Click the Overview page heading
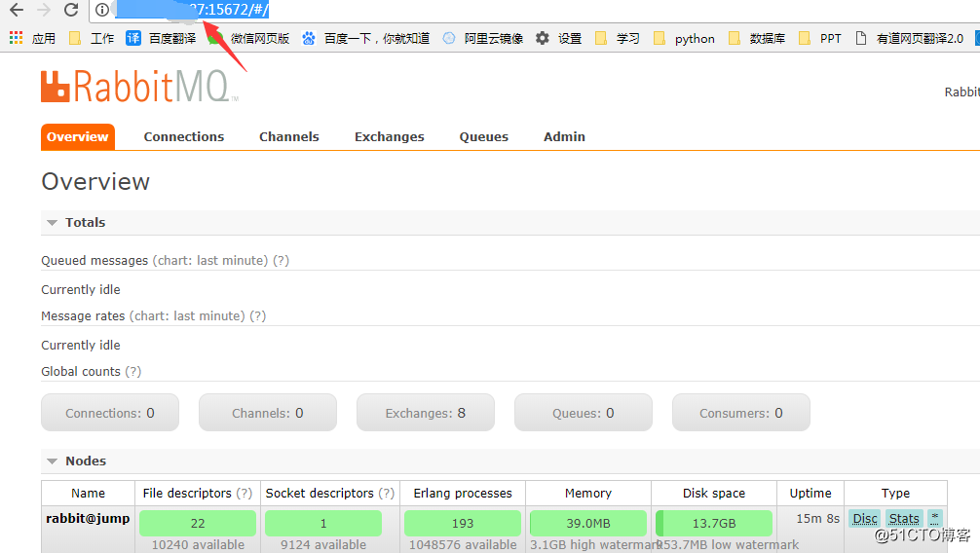Viewport: 980px width, 553px height. pos(95,182)
